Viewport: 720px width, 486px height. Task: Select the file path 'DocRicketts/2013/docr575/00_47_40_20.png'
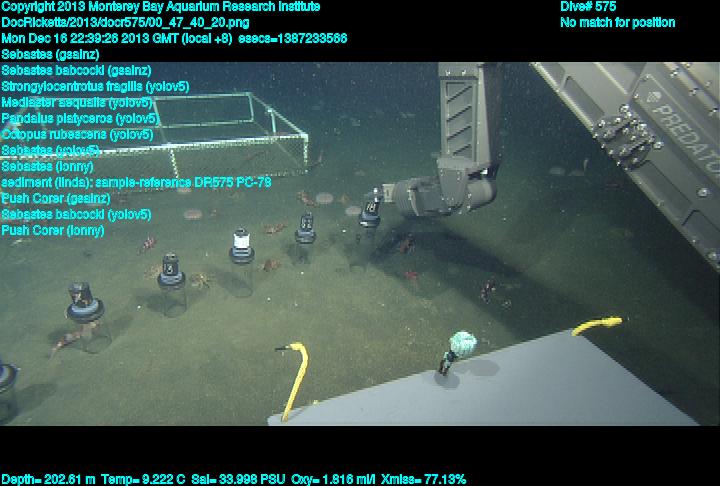(125, 23)
